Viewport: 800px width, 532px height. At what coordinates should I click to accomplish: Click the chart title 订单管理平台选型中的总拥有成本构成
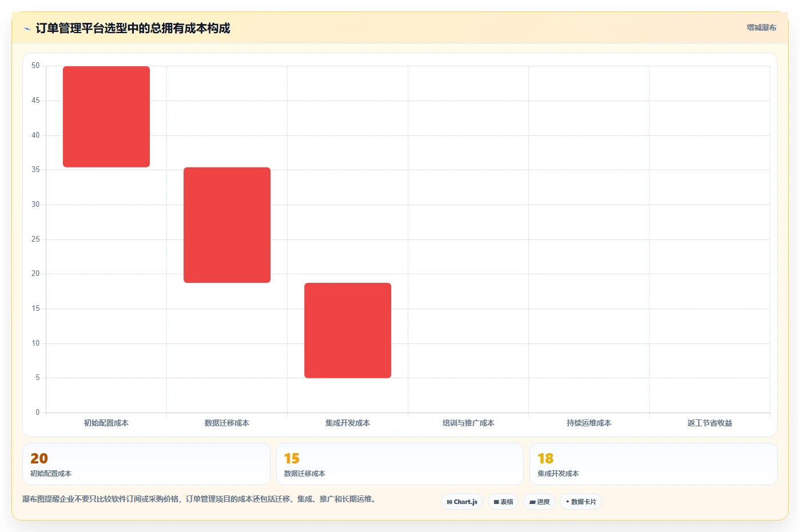[133, 29]
